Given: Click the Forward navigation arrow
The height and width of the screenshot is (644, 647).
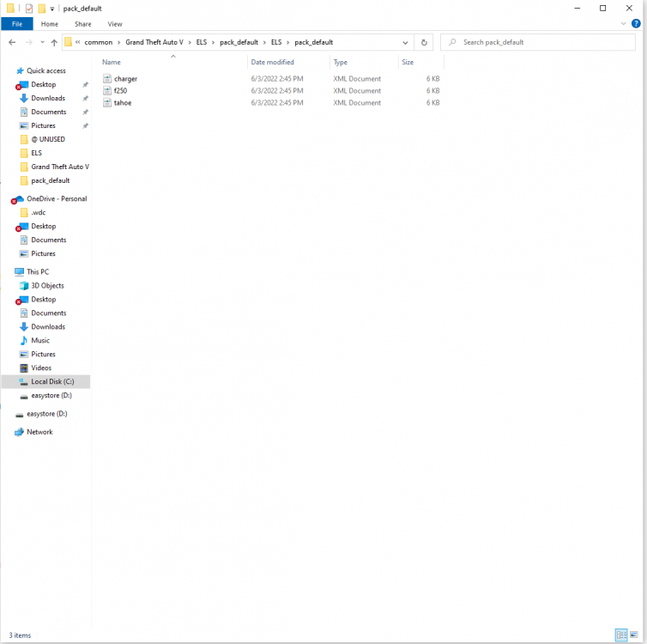Looking at the screenshot, I should (28, 42).
